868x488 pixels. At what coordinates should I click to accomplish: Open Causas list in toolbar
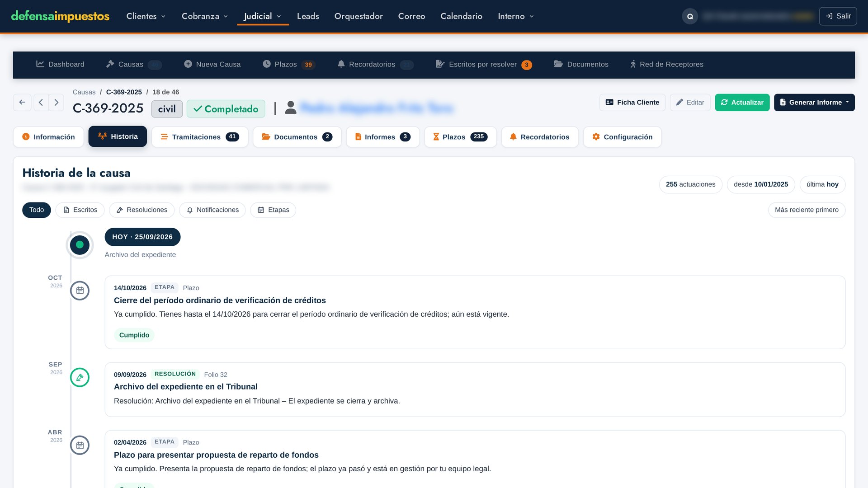click(134, 64)
